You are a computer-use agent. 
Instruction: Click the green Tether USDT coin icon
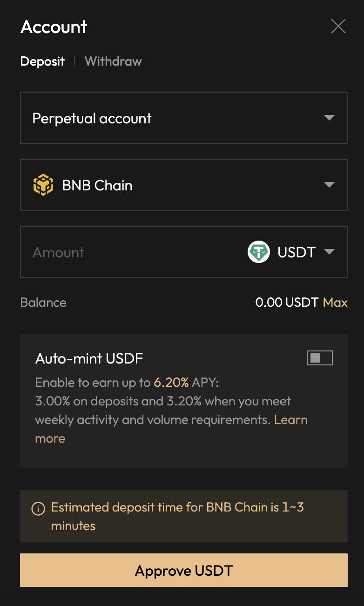pyautogui.click(x=259, y=252)
